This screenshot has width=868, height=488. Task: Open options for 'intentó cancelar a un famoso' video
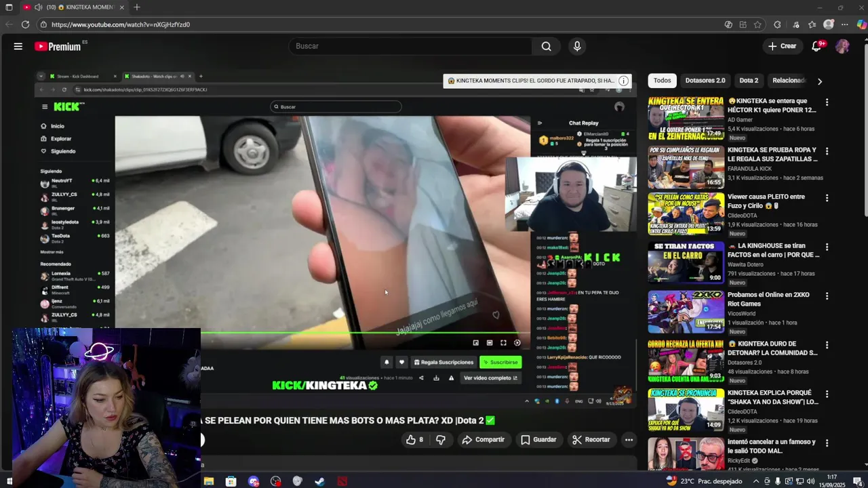(827, 443)
